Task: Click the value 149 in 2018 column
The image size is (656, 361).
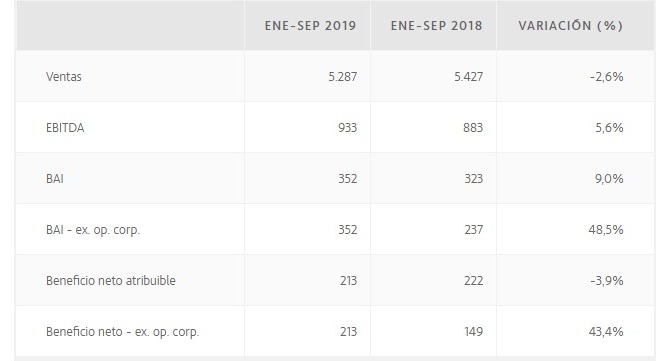Action: click(474, 332)
